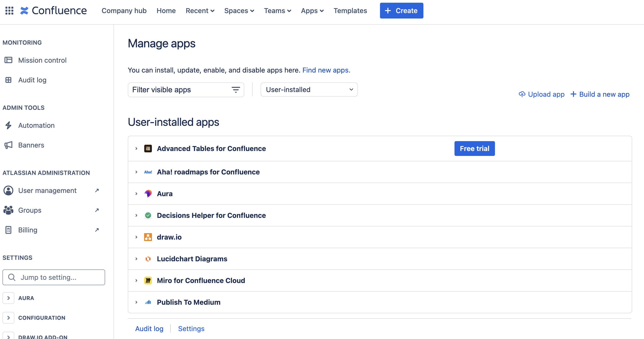Select the Miro for Confluence Cloud name
644x339 pixels.
point(201,281)
